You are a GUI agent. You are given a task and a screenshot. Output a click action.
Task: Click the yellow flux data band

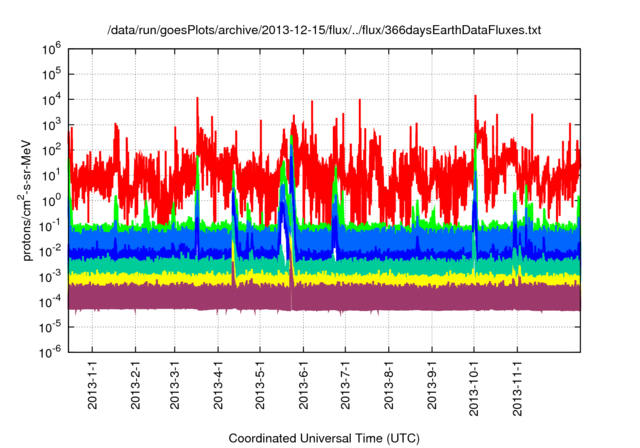[324, 278]
